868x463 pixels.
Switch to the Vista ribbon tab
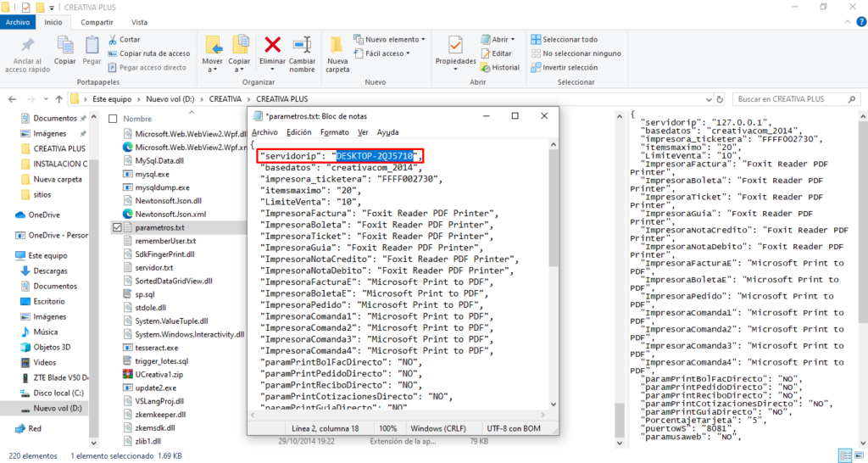pos(140,22)
